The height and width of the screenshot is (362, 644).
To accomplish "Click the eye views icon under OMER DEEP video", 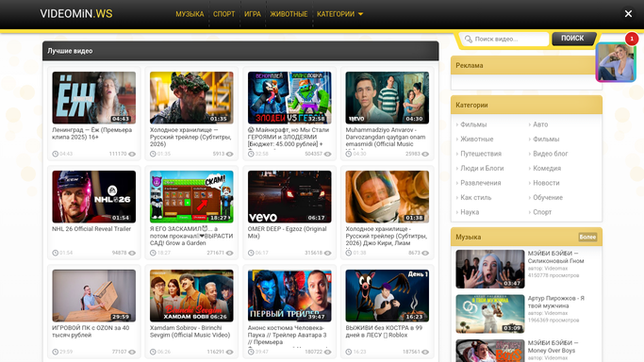I will 327,253.
